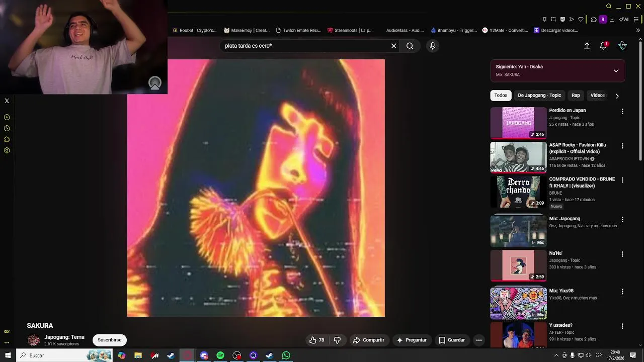Open options menu for 'COMPRADO VENDIDO' video

(x=622, y=180)
